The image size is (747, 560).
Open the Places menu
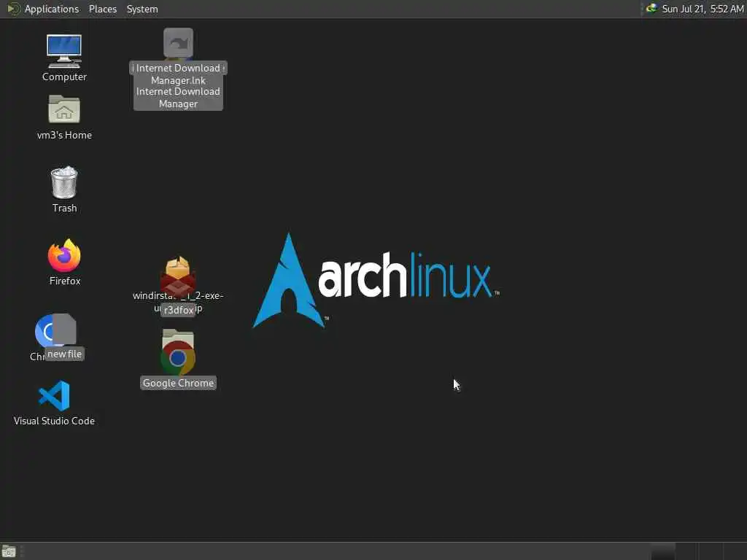pyautogui.click(x=102, y=9)
